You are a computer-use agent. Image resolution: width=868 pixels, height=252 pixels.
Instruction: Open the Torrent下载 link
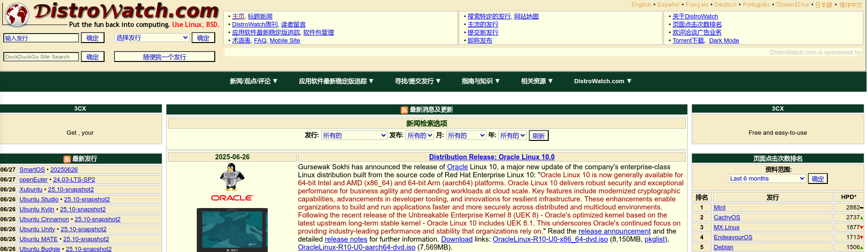click(x=688, y=41)
